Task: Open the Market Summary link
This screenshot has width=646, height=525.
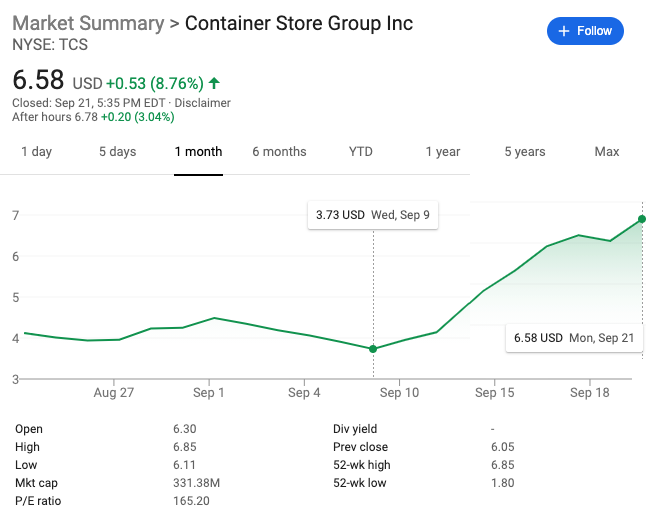Action: (88, 23)
